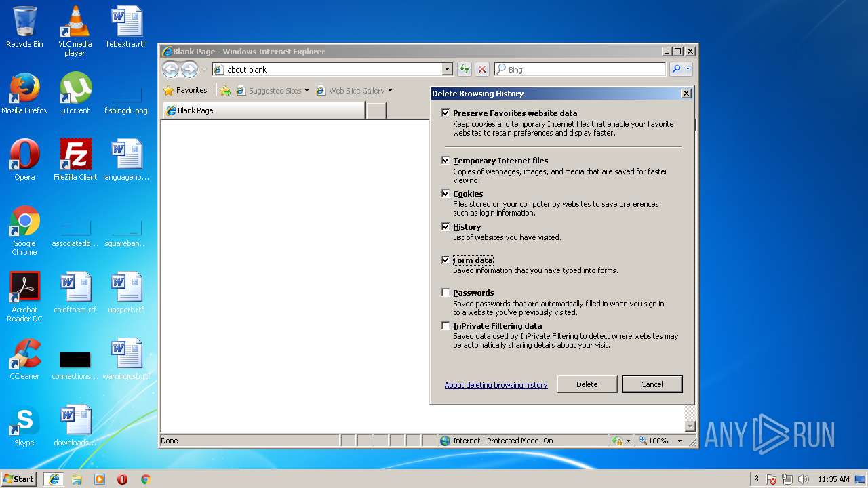Click the Delete button
The image size is (868, 488).
tap(587, 384)
